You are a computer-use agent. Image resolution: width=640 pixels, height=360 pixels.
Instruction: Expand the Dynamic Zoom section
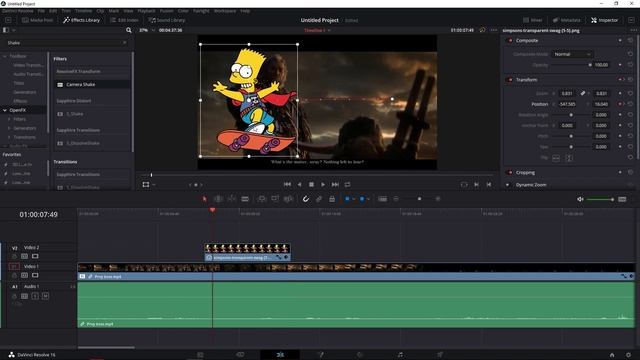(x=531, y=184)
